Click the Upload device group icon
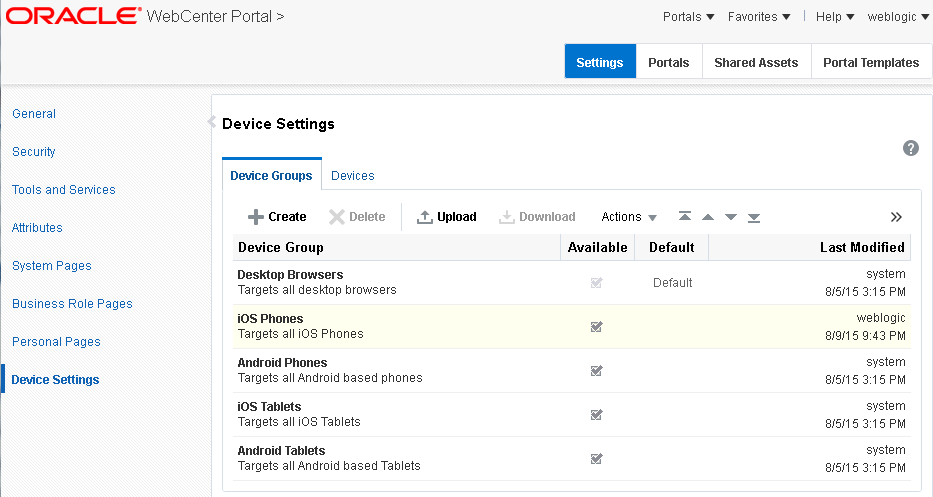 coord(424,217)
